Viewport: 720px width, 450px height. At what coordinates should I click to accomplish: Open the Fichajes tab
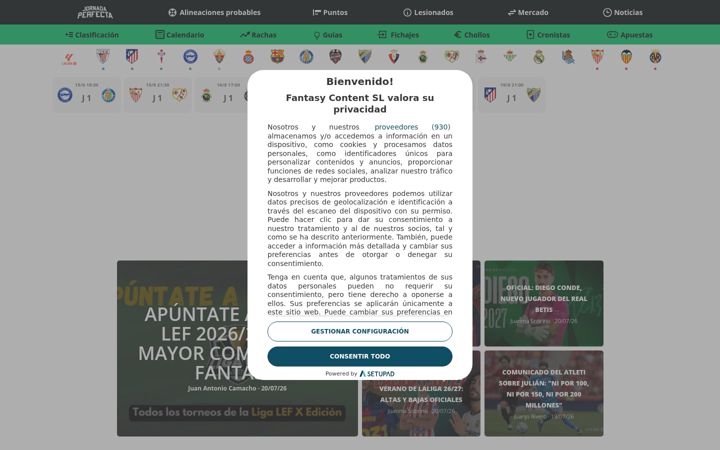coord(398,35)
